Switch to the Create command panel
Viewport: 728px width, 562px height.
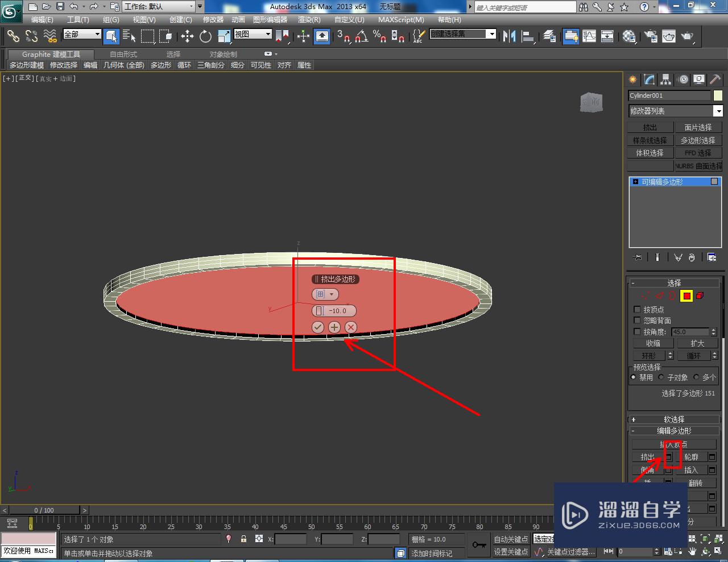(x=633, y=80)
